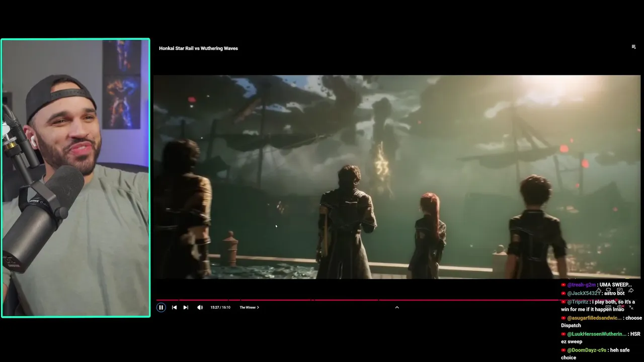This screenshot has height=362, width=644.
Task: Mute the video volume
Action: [x=200, y=307]
